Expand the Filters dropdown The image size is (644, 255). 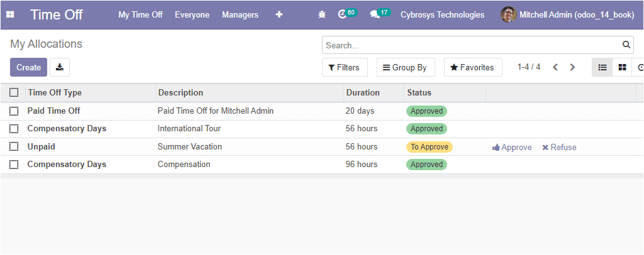pos(345,67)
